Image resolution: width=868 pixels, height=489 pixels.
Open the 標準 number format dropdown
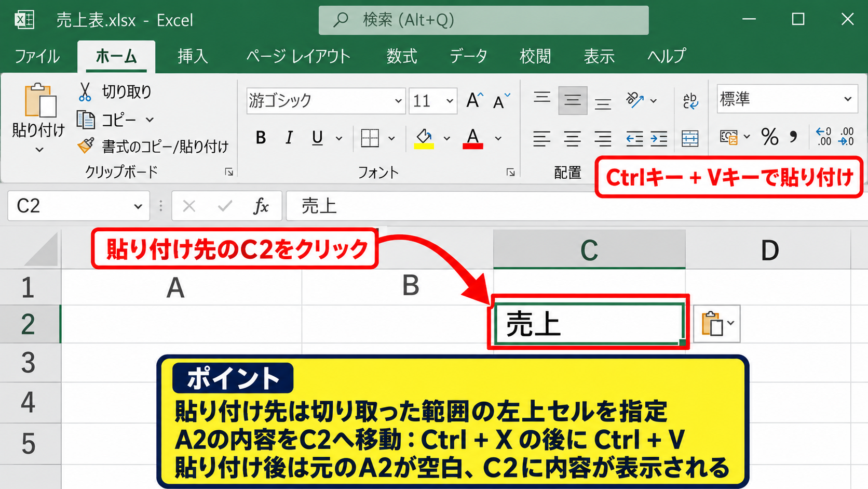tap(848, 99)
